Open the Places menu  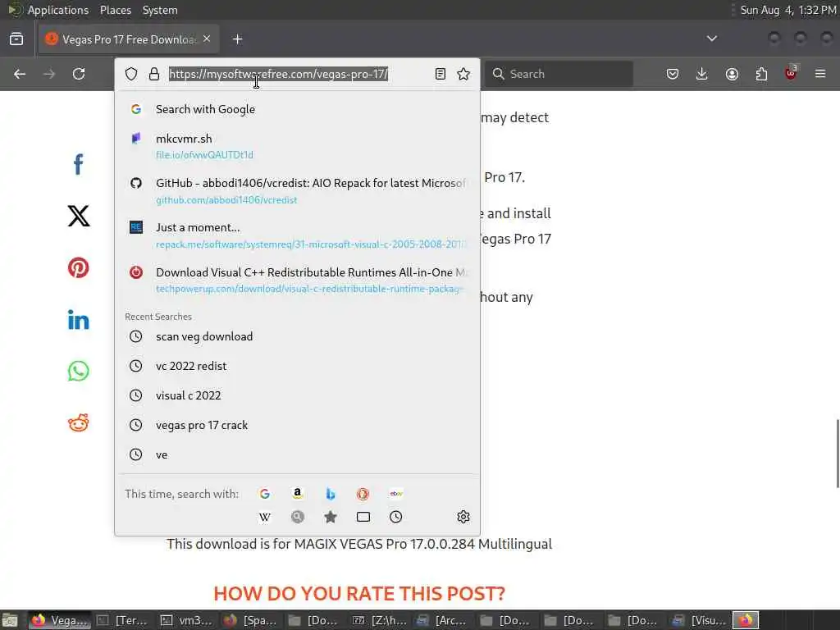pos(116,10)
